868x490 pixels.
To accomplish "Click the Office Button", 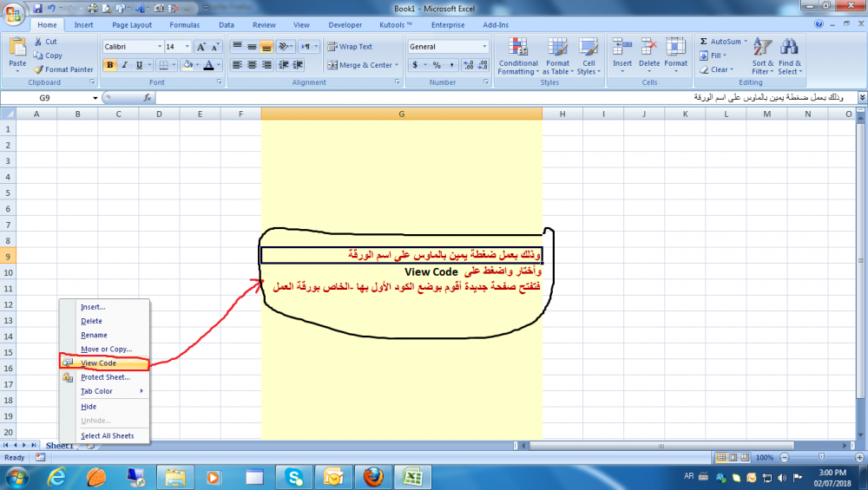I will tap(13, 14).
